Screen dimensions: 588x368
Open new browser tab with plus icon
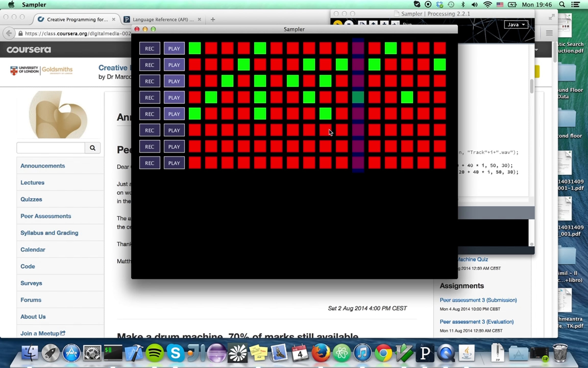(x=213, y=19)
